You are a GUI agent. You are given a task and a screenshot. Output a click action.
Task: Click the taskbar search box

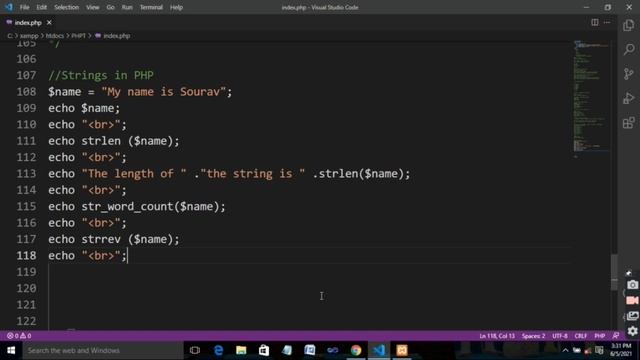click(103, 350)
